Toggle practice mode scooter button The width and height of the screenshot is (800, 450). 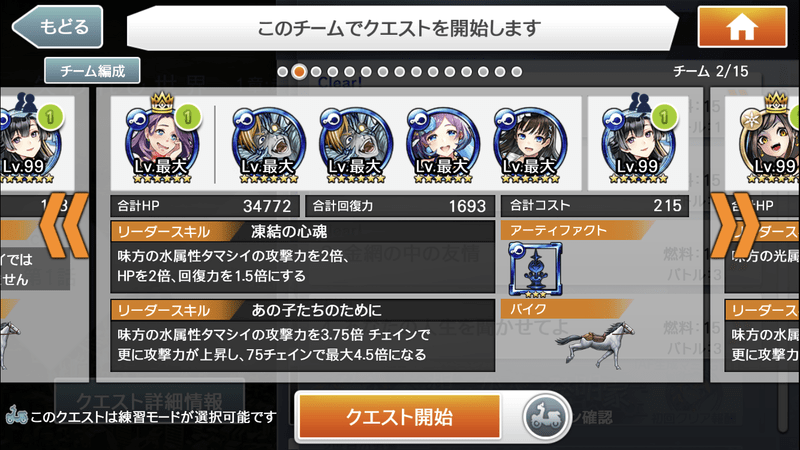coord(545,417)
